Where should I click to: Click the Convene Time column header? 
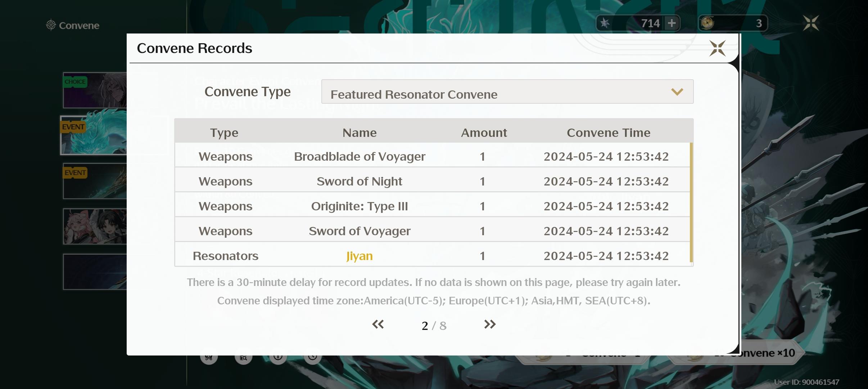coord(608,133)
